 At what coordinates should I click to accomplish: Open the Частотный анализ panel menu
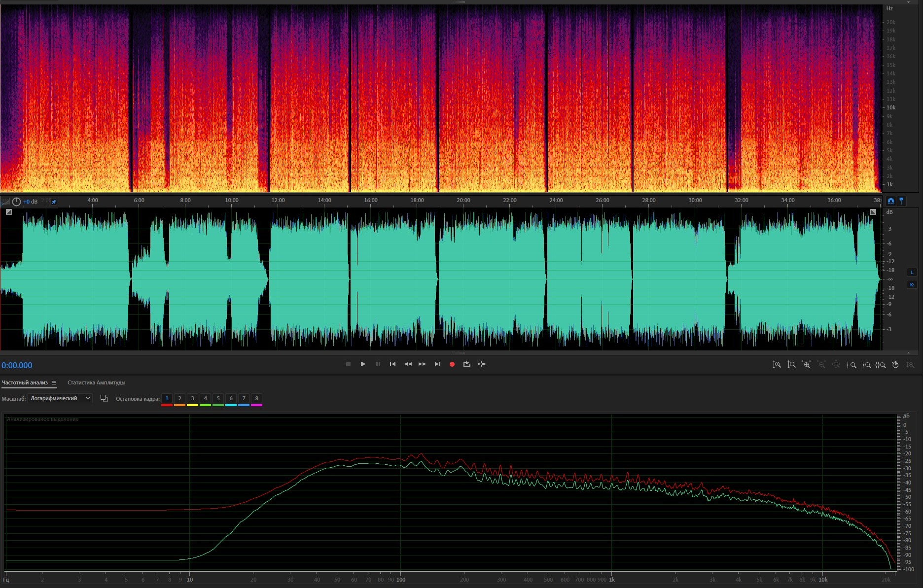pos(54,383)
